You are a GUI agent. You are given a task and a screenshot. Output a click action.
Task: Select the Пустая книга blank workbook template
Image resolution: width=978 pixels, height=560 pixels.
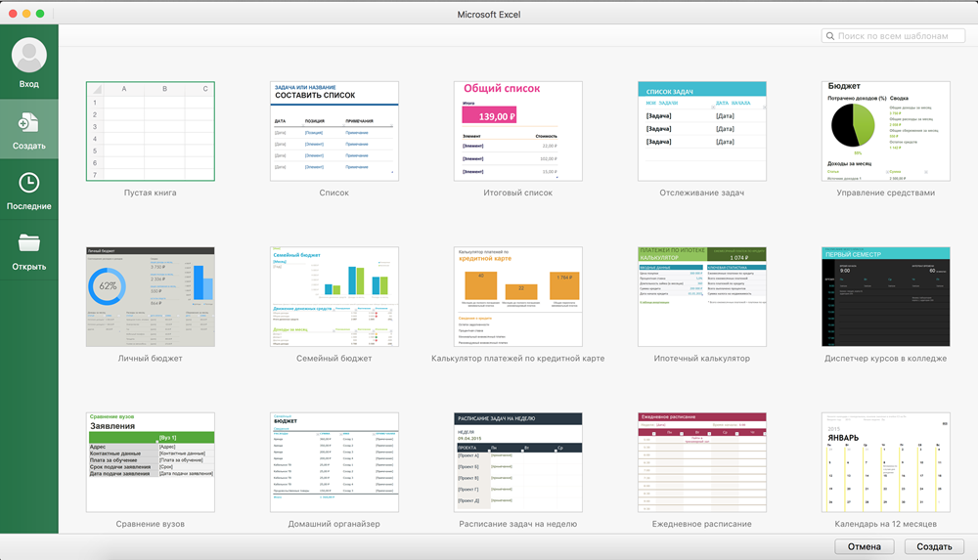click(x=151, y=131)
